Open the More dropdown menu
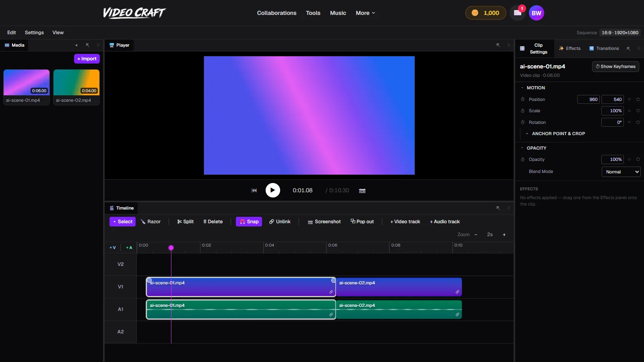 pos(365,13)
